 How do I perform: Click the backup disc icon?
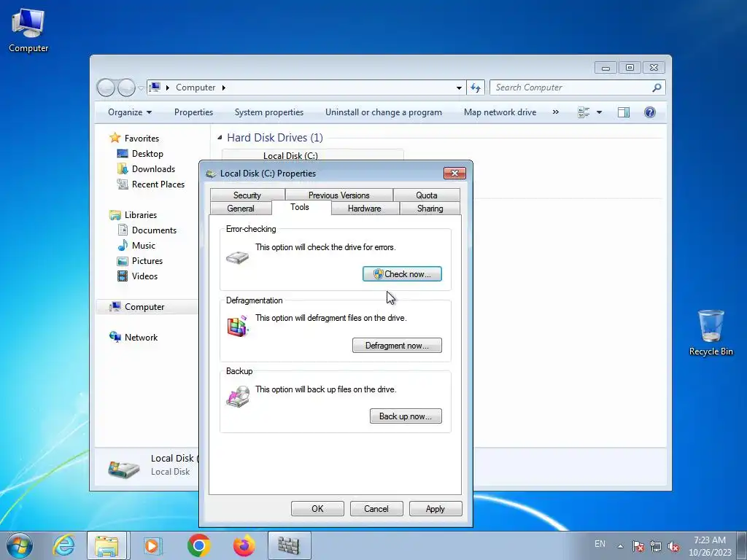(x=238, y=396)
